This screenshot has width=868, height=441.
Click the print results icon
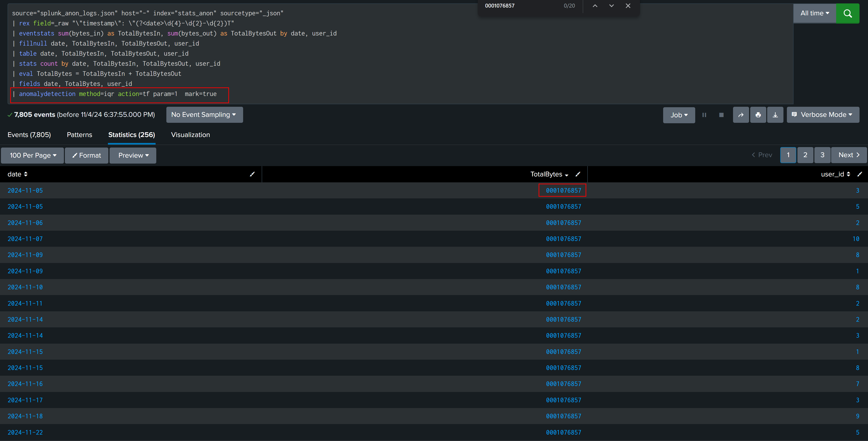pos(758,115)
